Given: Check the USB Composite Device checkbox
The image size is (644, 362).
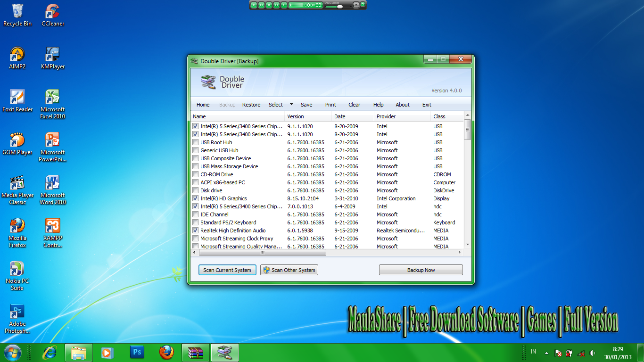Looking at the screenshot, I should point(195,158).
